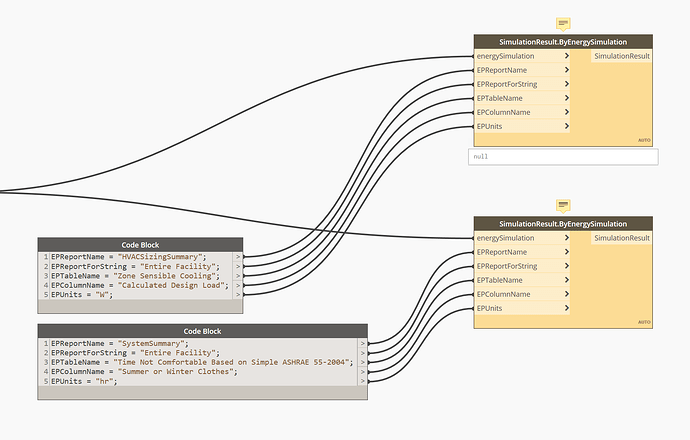Click the EPColumnName input chevron on the lower node

(567, 294)
